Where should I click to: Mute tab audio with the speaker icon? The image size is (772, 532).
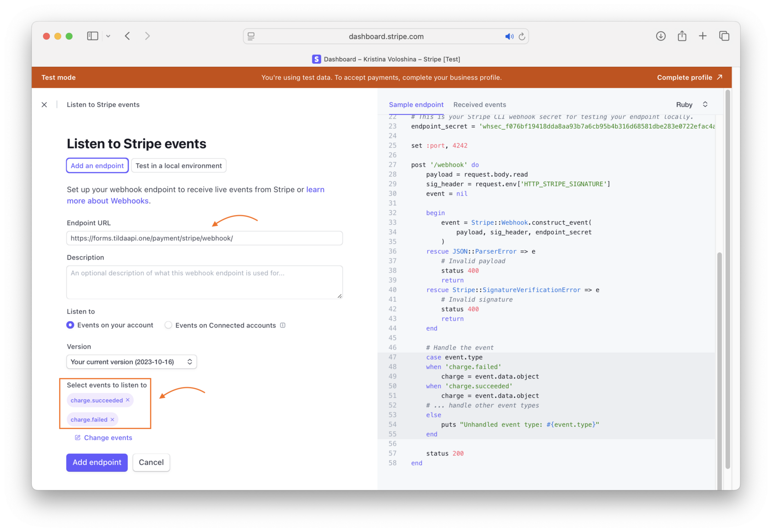(509, 36)
